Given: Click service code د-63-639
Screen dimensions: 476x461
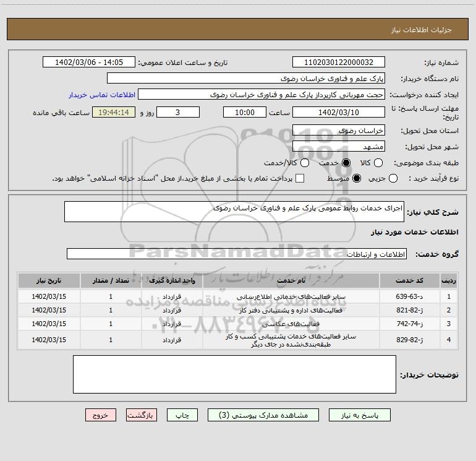Looking at the screenshot, I should point(409,296).
